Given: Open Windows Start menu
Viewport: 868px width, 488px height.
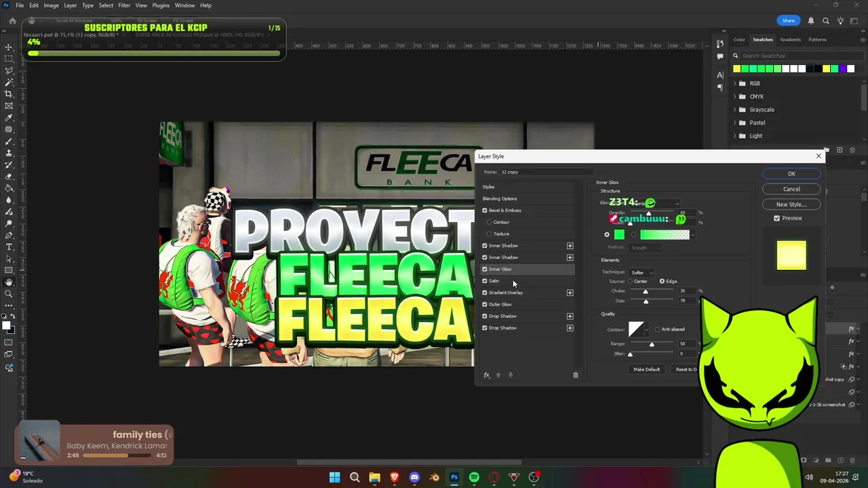Looking at the screenshot, I should coord(334,477).
